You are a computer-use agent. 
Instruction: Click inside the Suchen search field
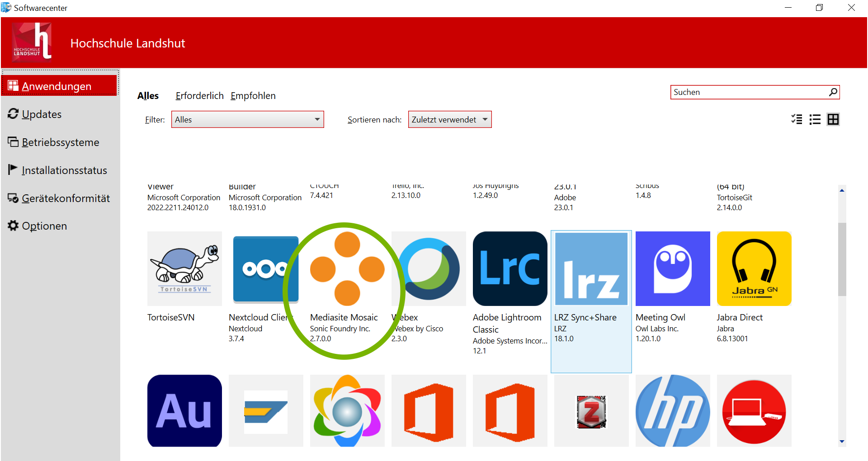(x=746, y=92)
